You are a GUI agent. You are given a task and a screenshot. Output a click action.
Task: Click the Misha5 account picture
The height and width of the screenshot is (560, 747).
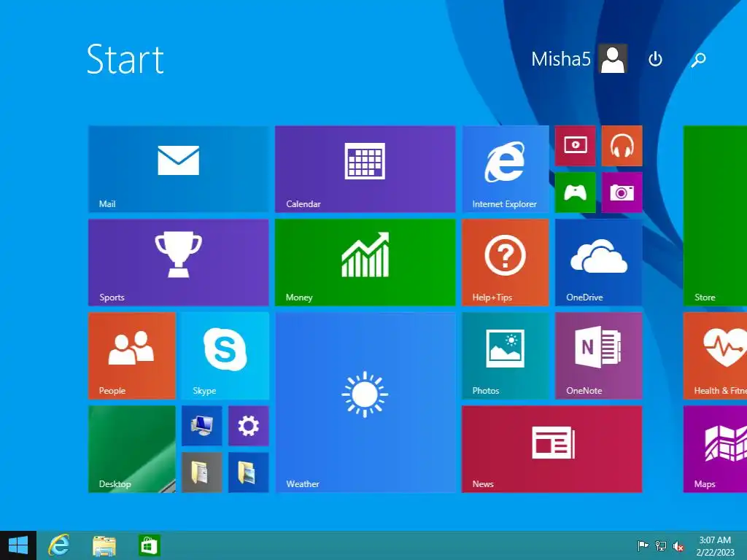pos(613,59)
